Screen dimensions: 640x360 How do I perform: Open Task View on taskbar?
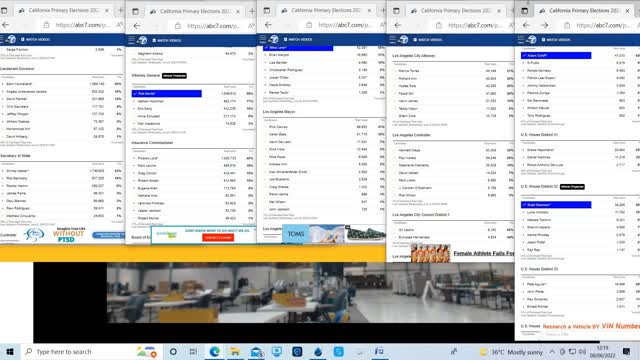[193, 351]
